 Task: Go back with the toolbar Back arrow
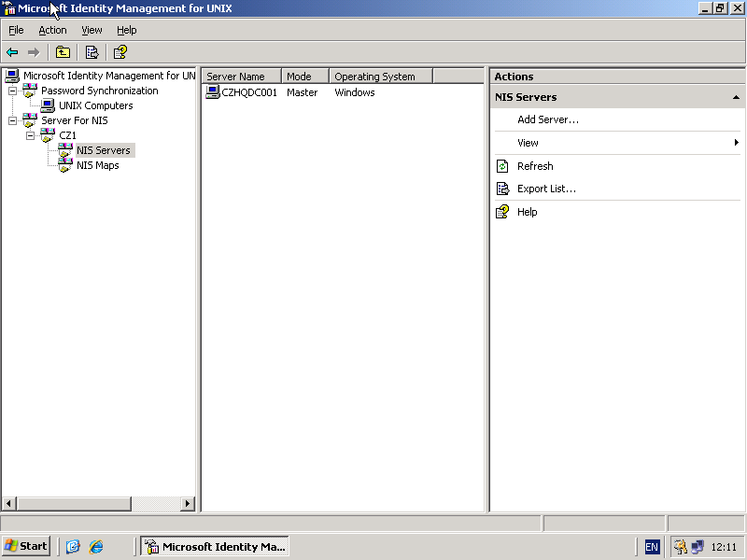click(12, 52)
